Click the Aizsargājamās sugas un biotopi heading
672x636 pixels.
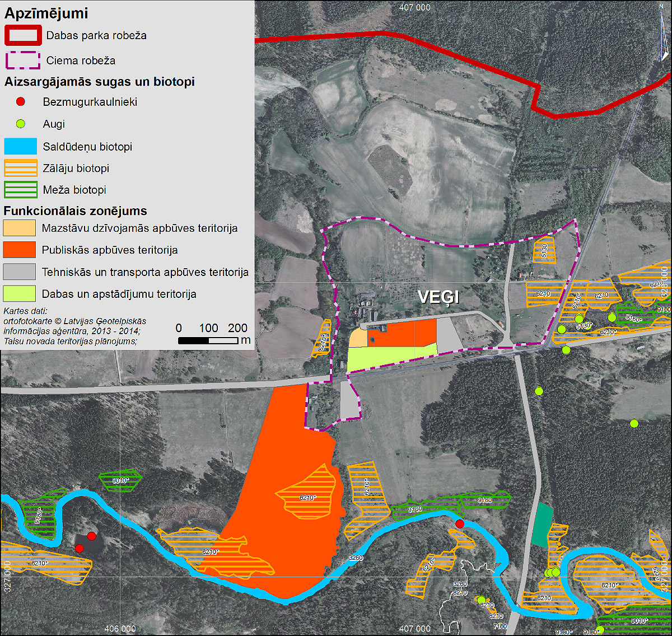100,82
